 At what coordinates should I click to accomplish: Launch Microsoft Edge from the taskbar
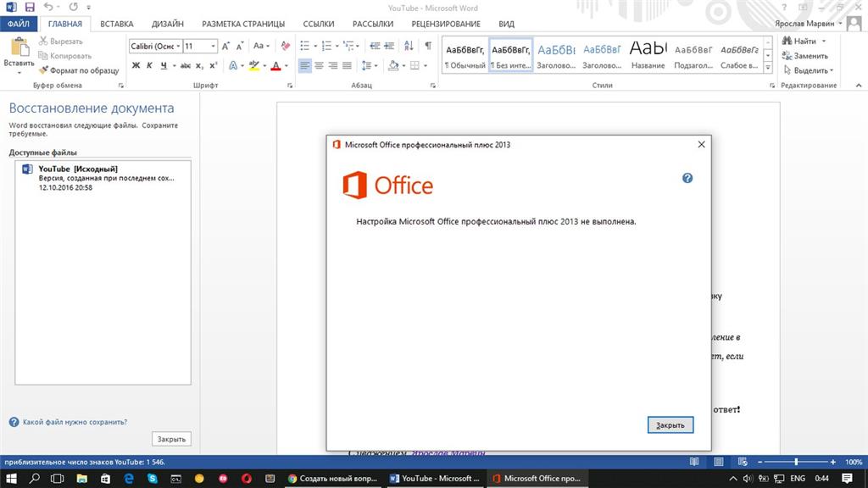(129, 478)
